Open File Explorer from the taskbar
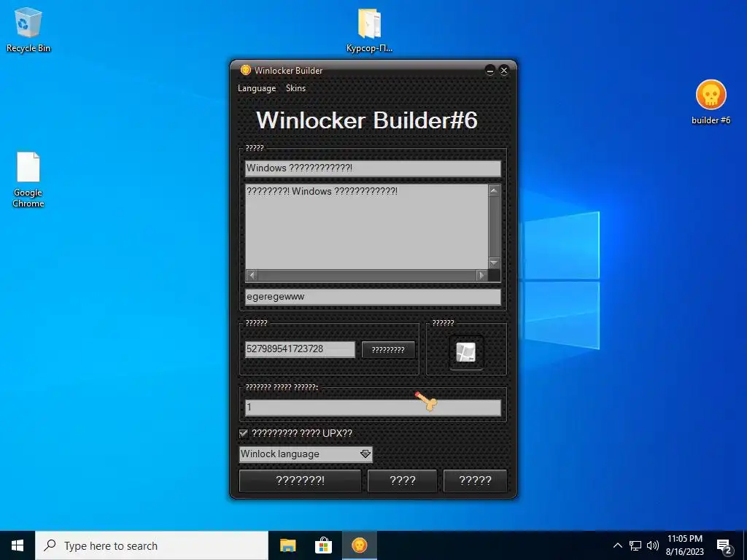747x560 pixels. pos(287,545)
